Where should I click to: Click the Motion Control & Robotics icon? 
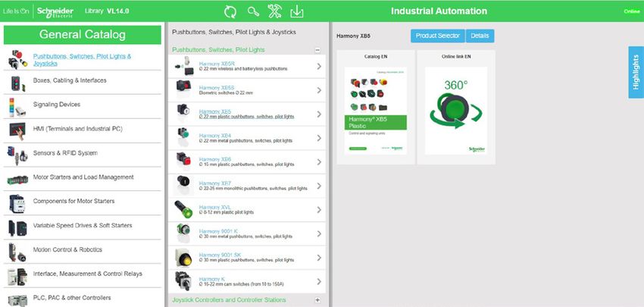[17, 250]
